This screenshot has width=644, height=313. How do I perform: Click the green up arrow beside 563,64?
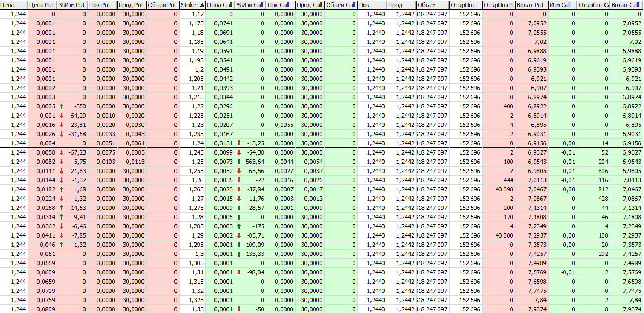coord(240,162)
